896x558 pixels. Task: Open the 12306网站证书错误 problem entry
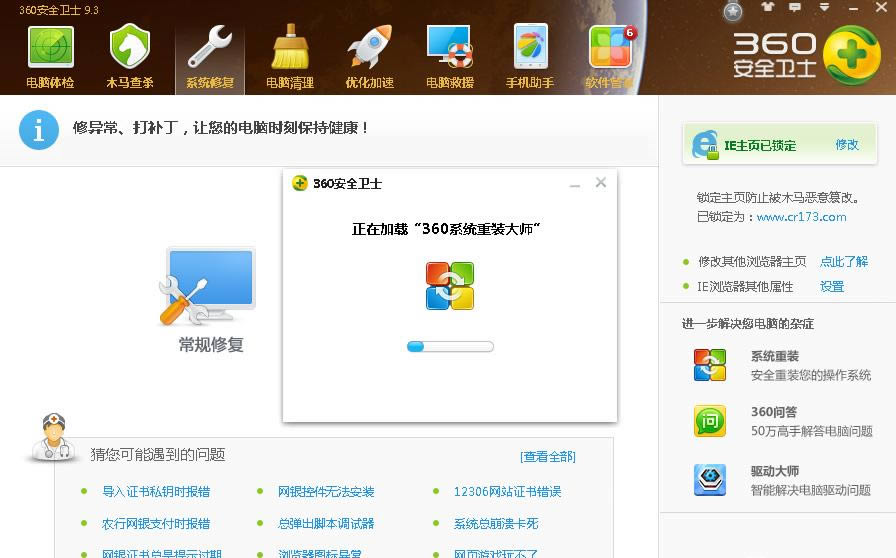507,492
